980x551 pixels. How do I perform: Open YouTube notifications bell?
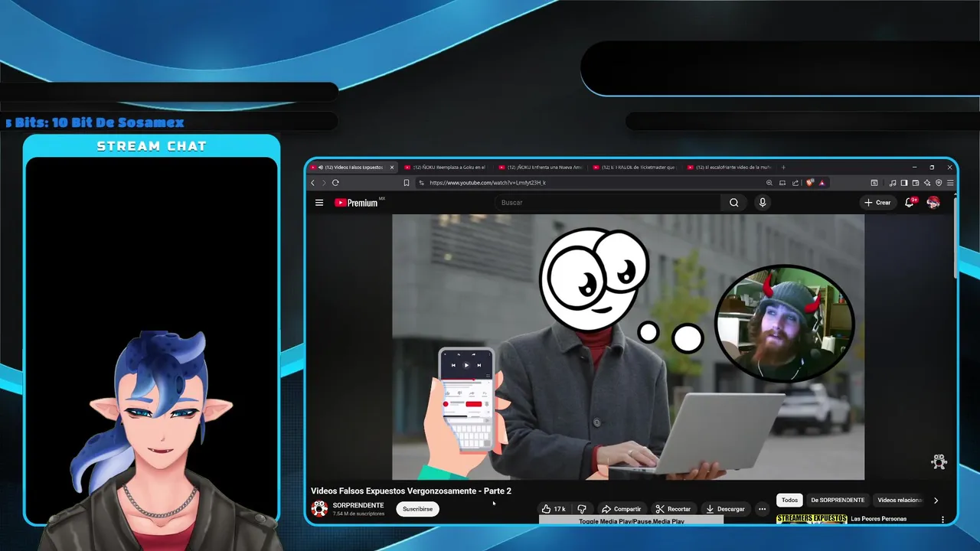pyautogui.click(x=910, y=203)
